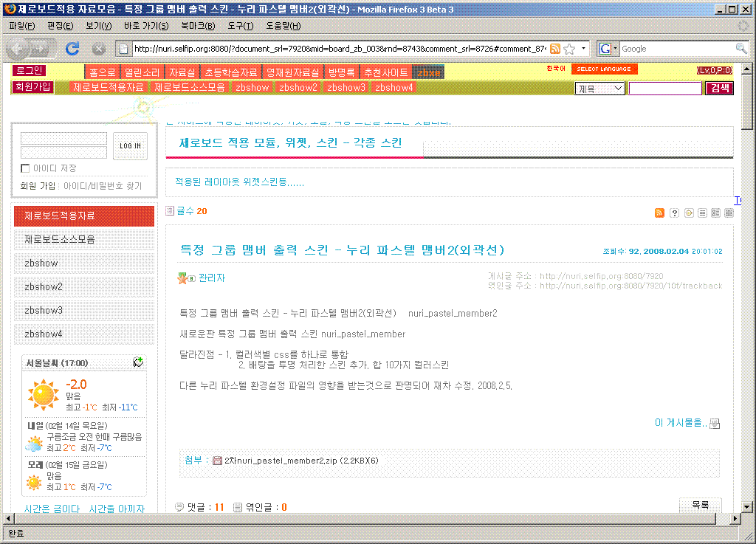Image resolution: width=756 pixels, height=544 pixels.
Task: Click the speech bubble icon beside 댓글
Action: point(179,507)
